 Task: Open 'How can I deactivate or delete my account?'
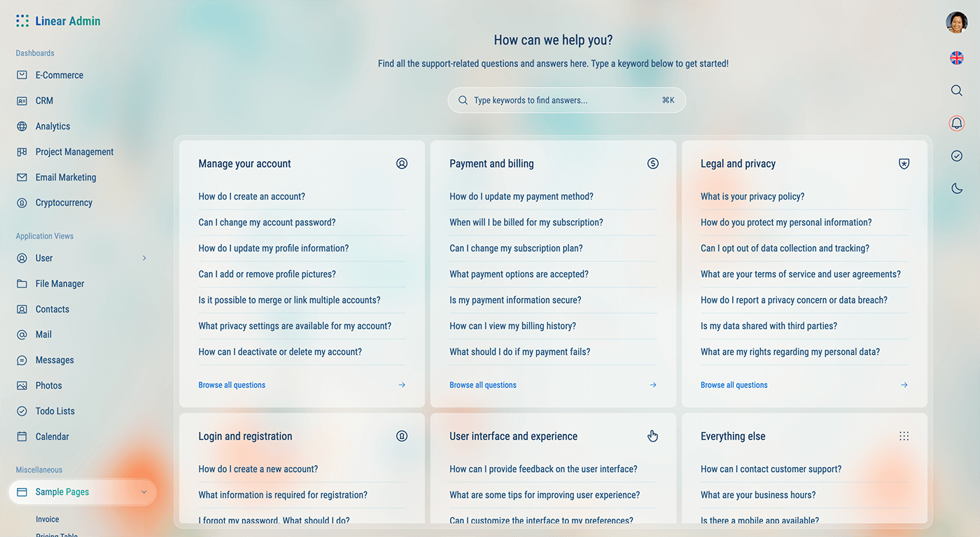pos(280,352)
